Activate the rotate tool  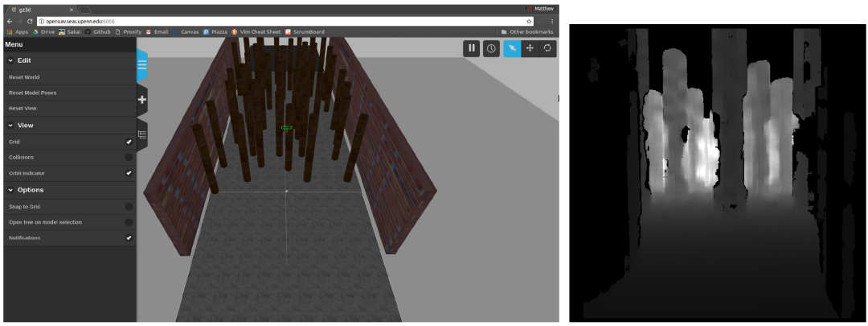click(x=547, y=48)
